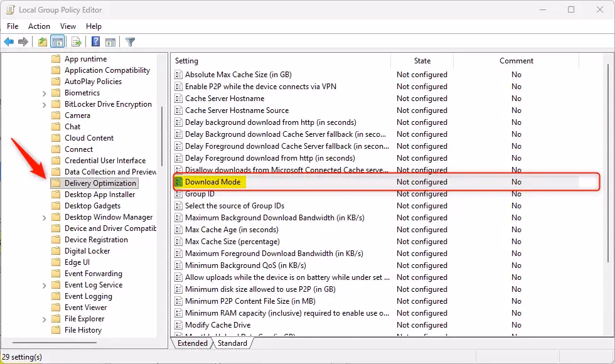Open Help using the question mark icon
Viewport: 615px width, 364px height.
pos(94,41)
